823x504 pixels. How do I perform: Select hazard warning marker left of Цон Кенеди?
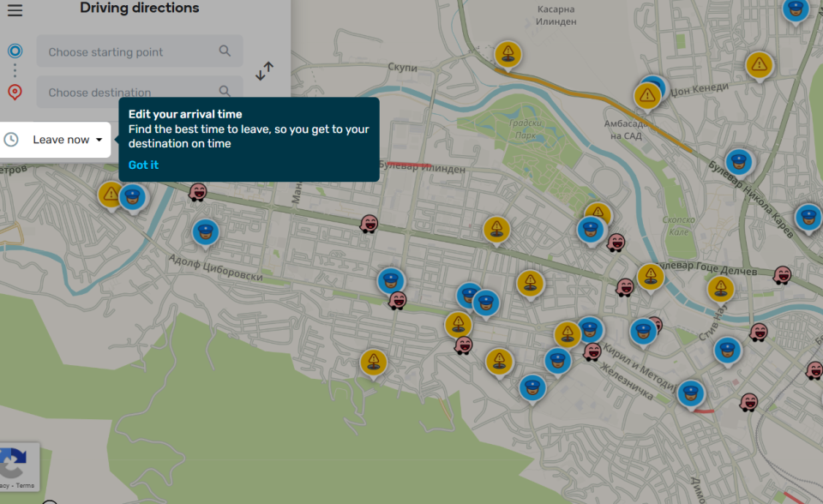646,95
